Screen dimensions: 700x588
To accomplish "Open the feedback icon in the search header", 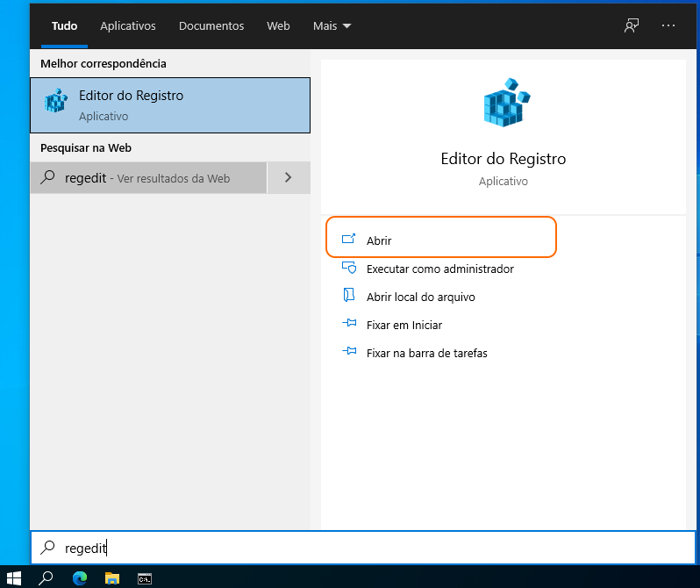I will tap(632, 25).
